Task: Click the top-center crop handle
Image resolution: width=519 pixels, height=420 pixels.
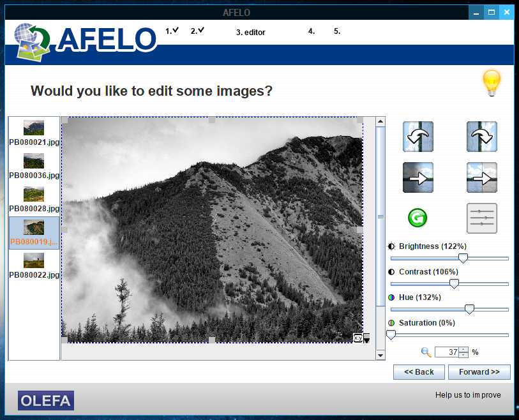Action: coord(212,120)
